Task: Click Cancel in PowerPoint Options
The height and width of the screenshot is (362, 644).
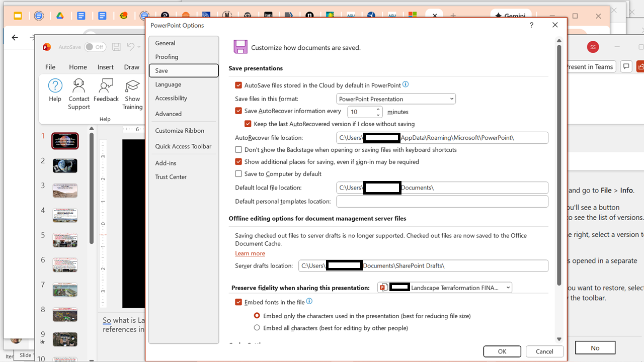Action: pyautogui.click(x=544, y=351)
